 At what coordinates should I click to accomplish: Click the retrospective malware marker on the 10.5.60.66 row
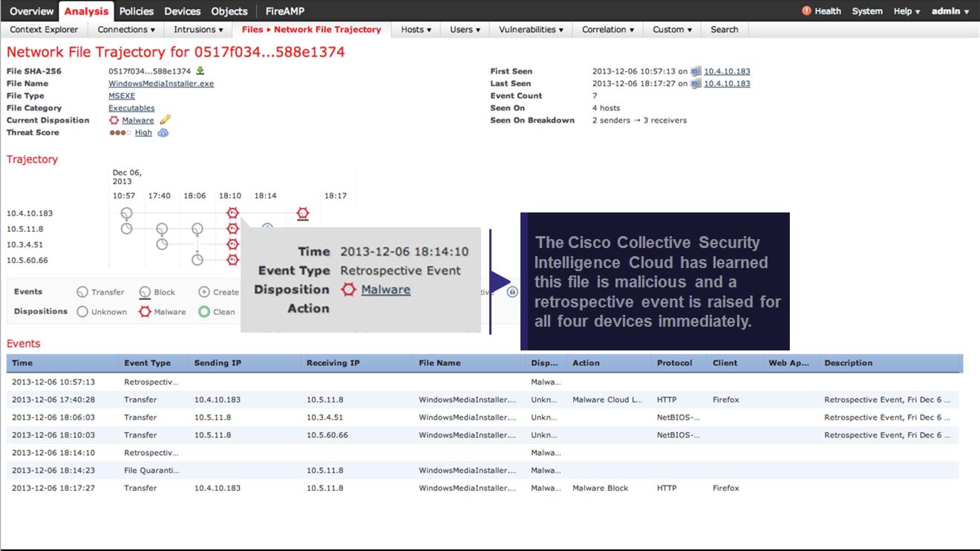[x=232, y=260]
